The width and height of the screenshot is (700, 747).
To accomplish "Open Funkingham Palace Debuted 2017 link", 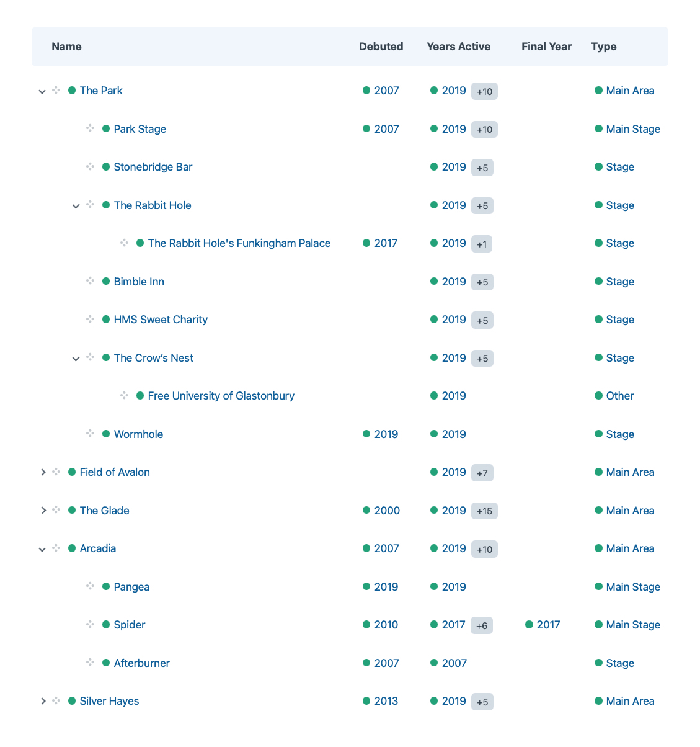I will [386, 243].
